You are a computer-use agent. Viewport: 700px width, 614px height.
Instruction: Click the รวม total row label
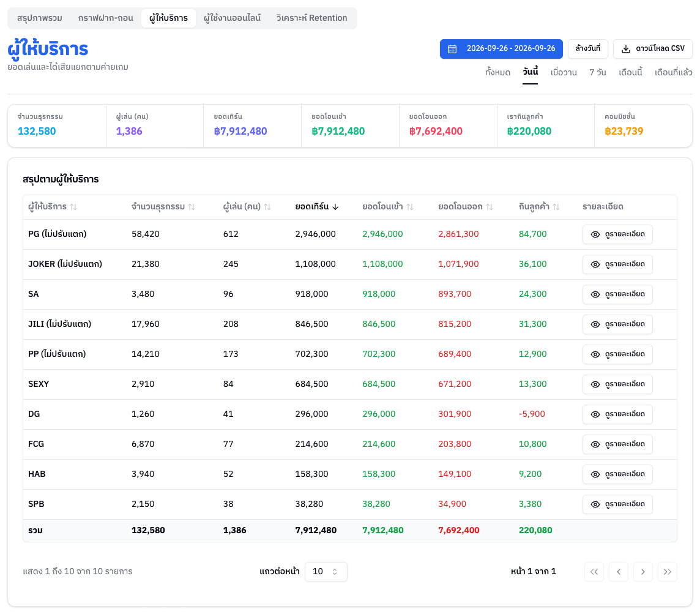tap(35, 531)
